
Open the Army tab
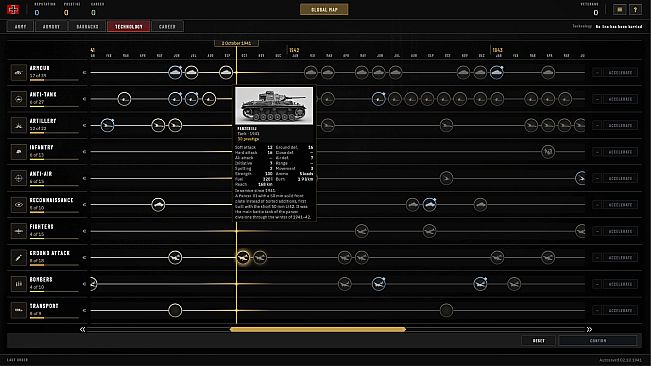(x=20, y=27)
